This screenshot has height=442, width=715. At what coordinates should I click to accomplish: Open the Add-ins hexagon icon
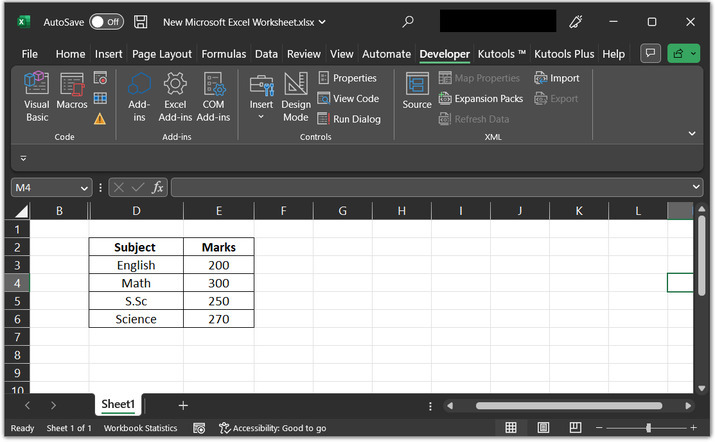139,96
